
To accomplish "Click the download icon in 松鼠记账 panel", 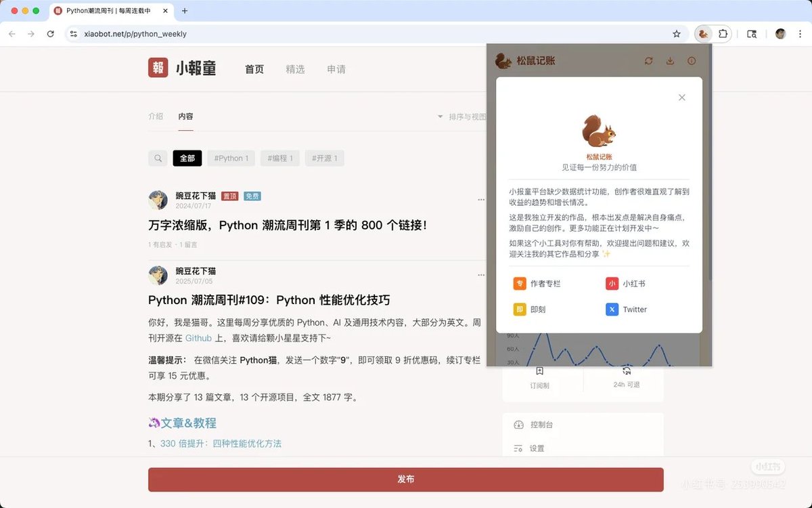I will [x=670, y=60].
